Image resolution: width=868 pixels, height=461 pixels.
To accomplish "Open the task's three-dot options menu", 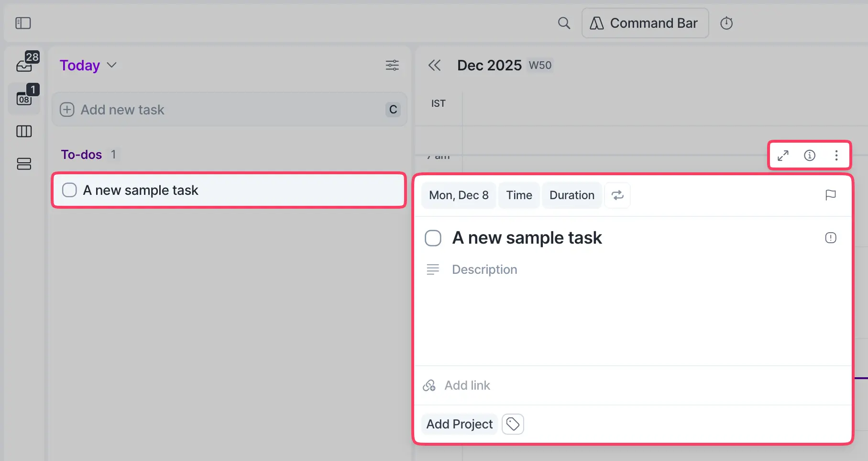I will 836,155.
